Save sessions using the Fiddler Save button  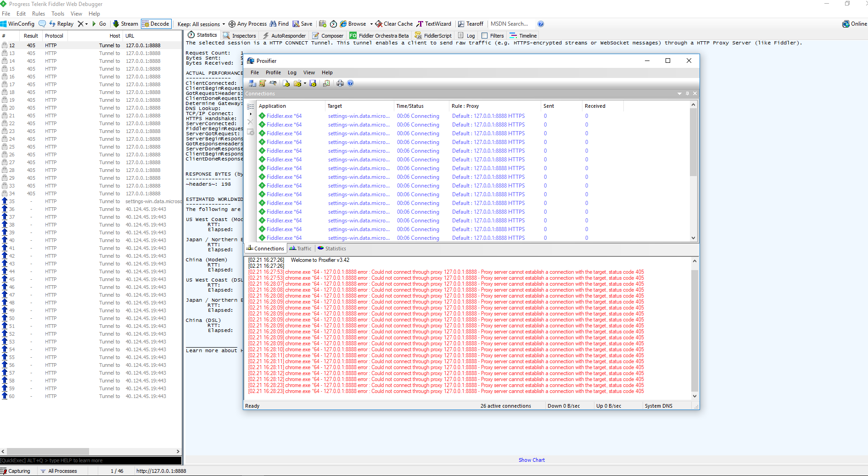coord(302,24)
